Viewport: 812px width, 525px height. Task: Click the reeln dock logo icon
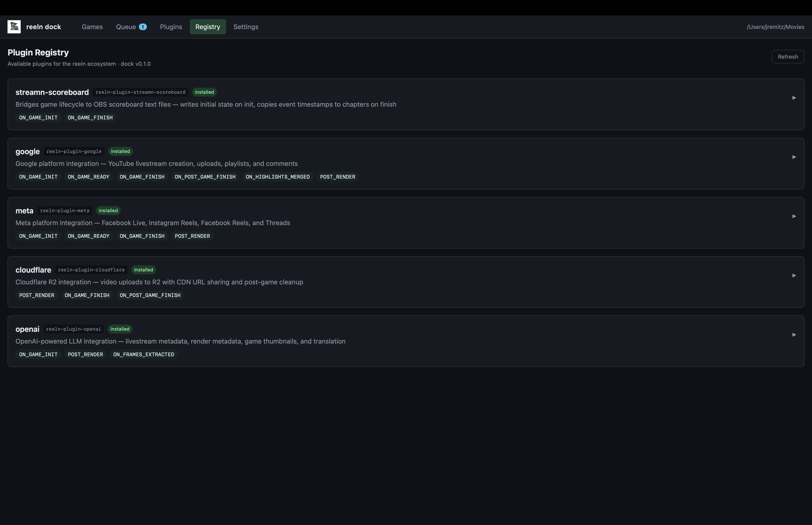[x=14, y=26]
